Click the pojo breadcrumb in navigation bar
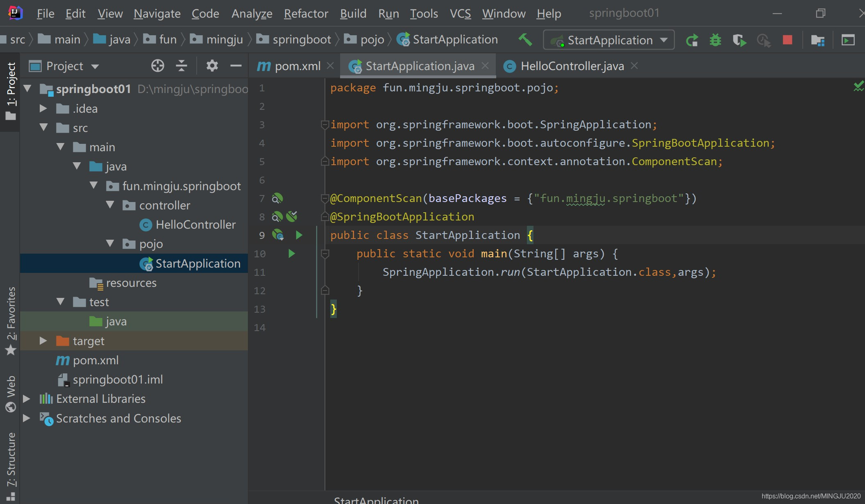 click(x=364, y=39)
